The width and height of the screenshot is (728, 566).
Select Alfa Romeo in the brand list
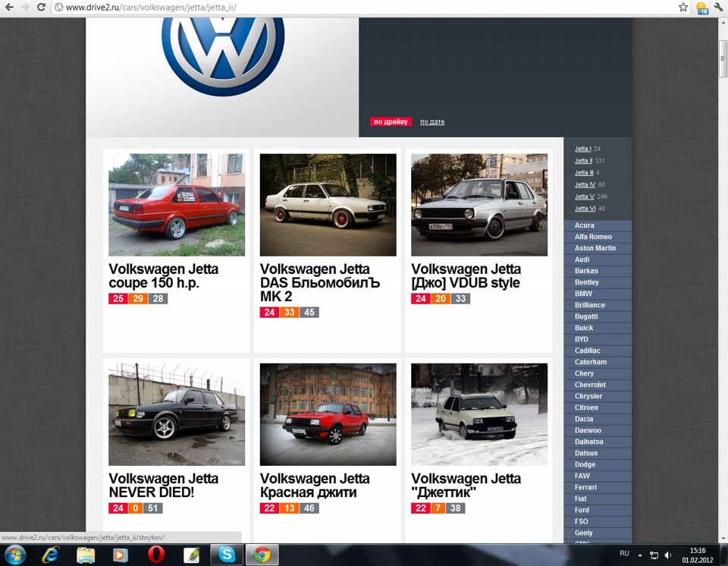point(598,237)
